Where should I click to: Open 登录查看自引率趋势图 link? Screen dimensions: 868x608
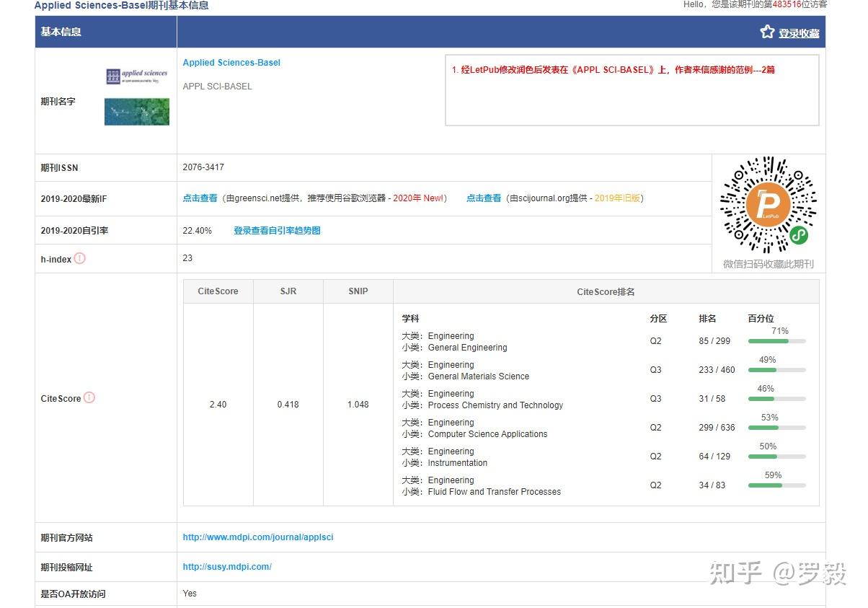(277, 231)
